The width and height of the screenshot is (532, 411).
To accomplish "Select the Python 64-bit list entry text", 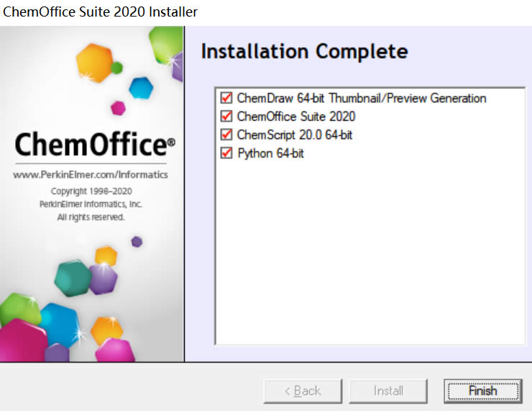I will 270,153.
